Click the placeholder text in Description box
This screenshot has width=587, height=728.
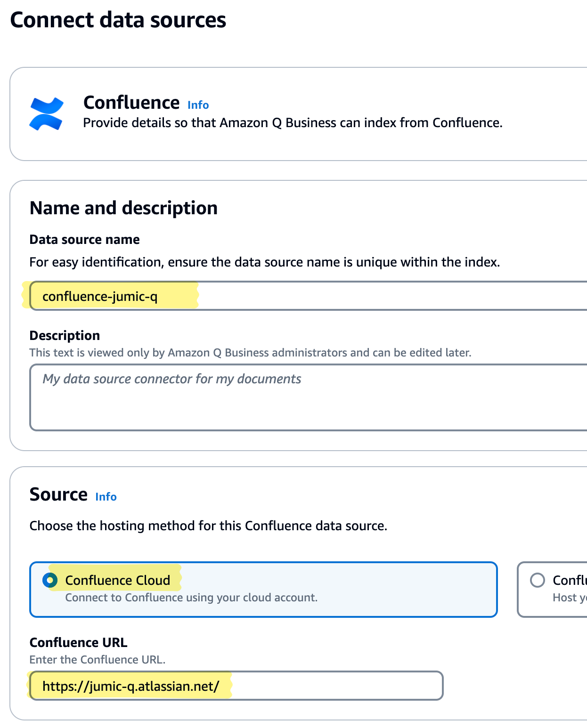pyautogui.click(x=171, y=379)
